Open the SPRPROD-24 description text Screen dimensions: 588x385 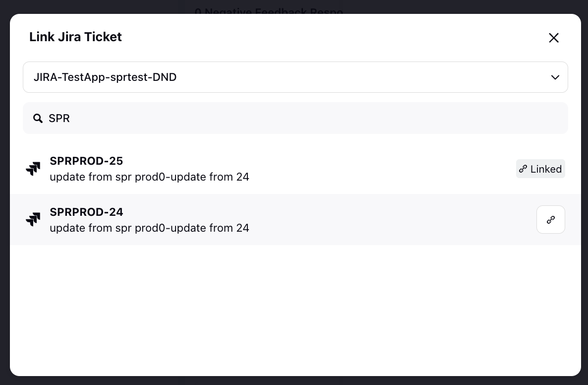pos(149,228)
